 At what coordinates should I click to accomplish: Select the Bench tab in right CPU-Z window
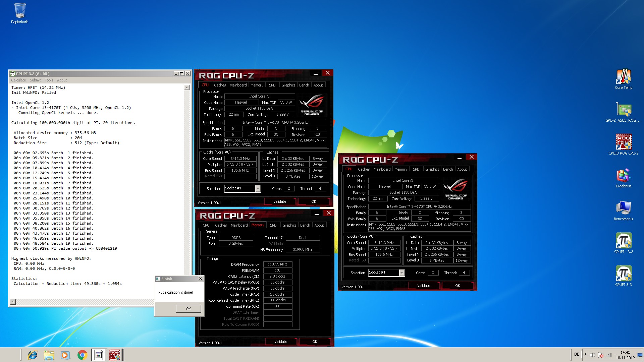pyautogui.click(x=448, y=169)
